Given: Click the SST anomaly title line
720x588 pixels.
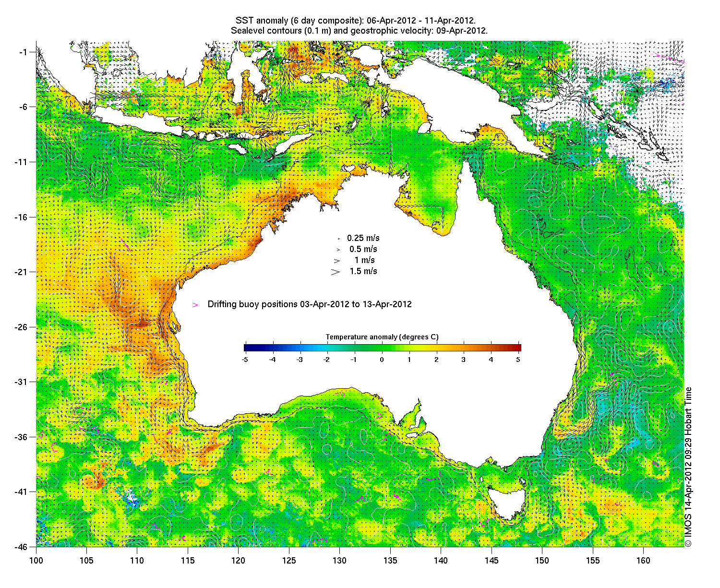Looking at the screenshot, I should coord(356,21).
